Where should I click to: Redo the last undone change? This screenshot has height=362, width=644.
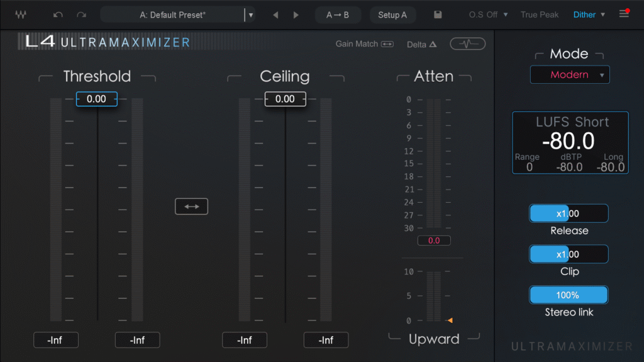pyautogui.click(x=80, y=14)
